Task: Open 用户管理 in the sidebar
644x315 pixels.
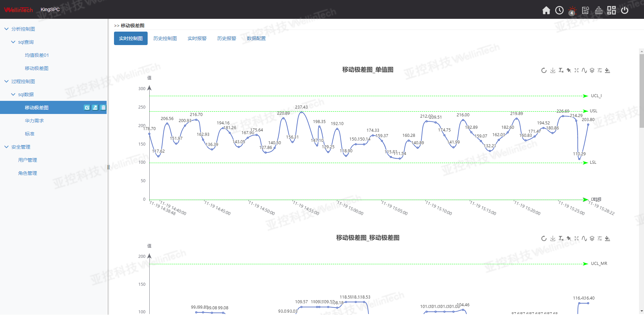Action: [x=28, y=160]
